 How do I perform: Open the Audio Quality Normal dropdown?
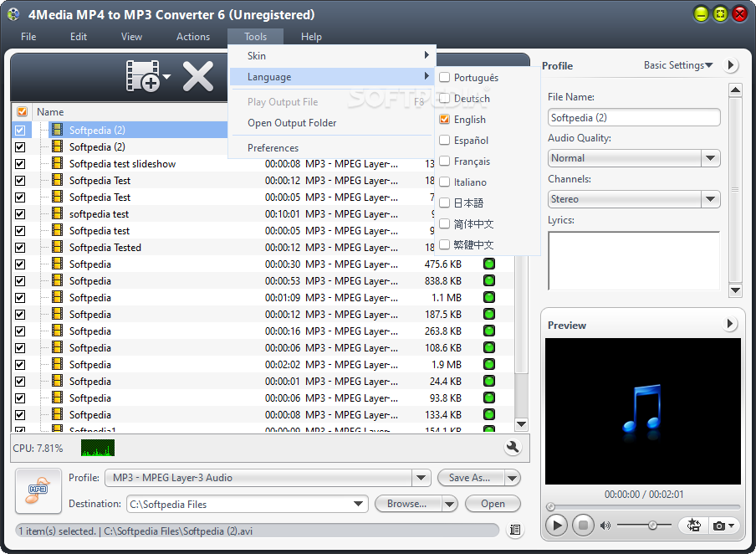710,158
